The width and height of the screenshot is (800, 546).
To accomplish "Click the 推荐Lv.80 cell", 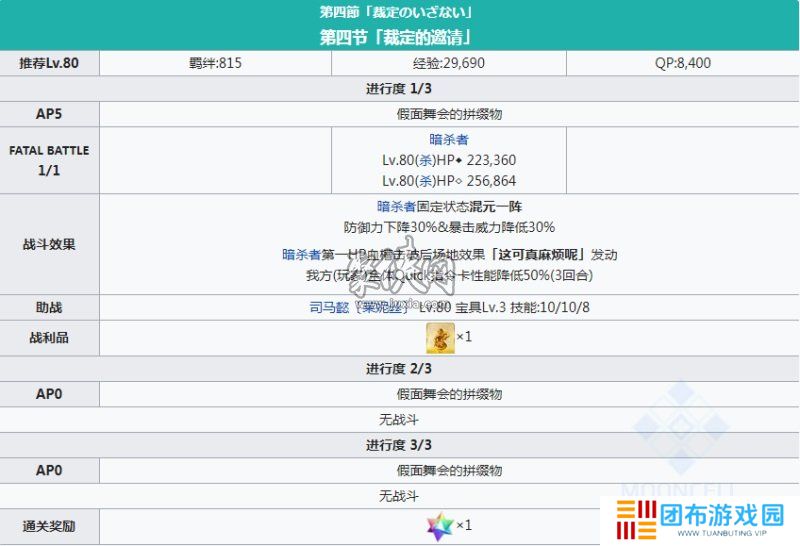I will click(x=49, y=63).
